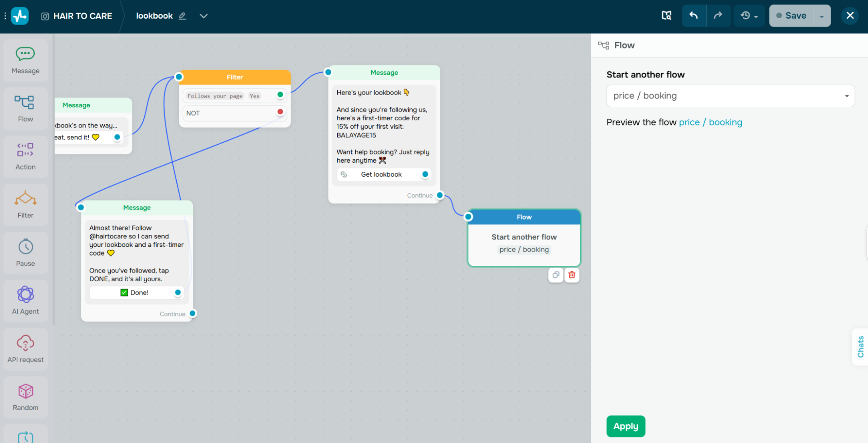This screenshot has height=443, width=868.
Task: Undo the last change
Action: 694,16
